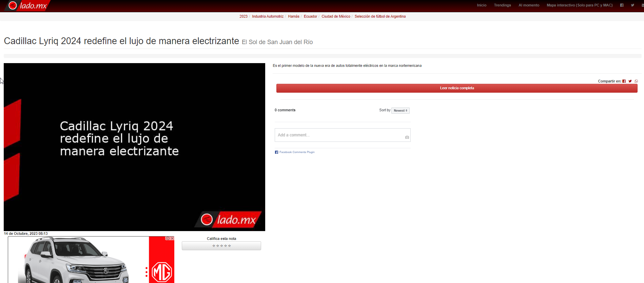644x283 pixels.
Task: Share article via WhatsApp icon
Action: point(636,81)
